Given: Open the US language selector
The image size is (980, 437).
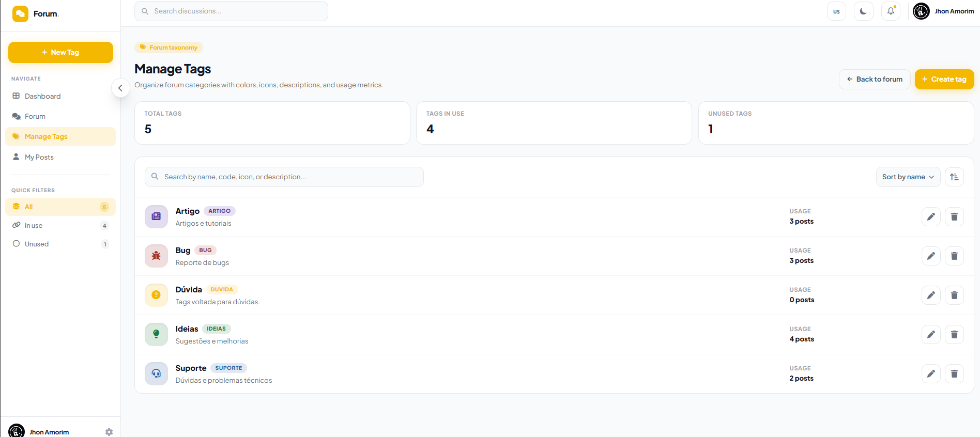Looking at the screenshot, I should 836,11.
